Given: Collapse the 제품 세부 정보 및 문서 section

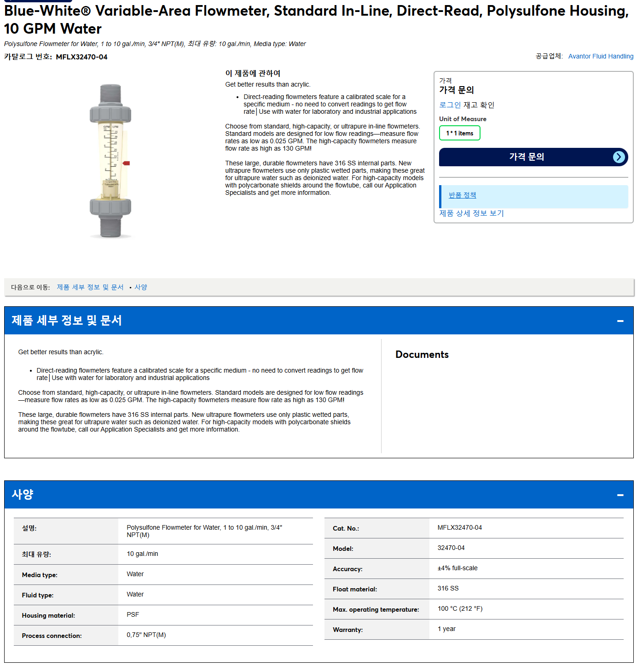Looking at the screenshot, I should click(620, 321).
